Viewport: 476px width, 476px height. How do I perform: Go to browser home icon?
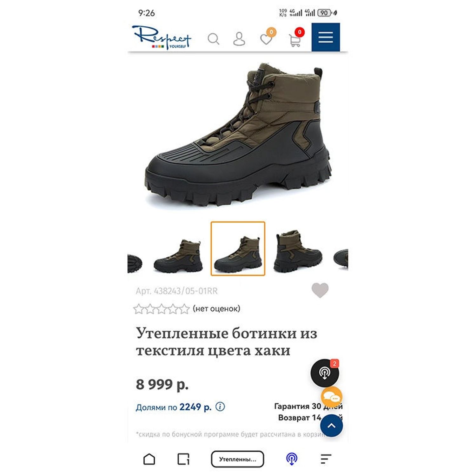pyautogui.click(x=149, y=459)
